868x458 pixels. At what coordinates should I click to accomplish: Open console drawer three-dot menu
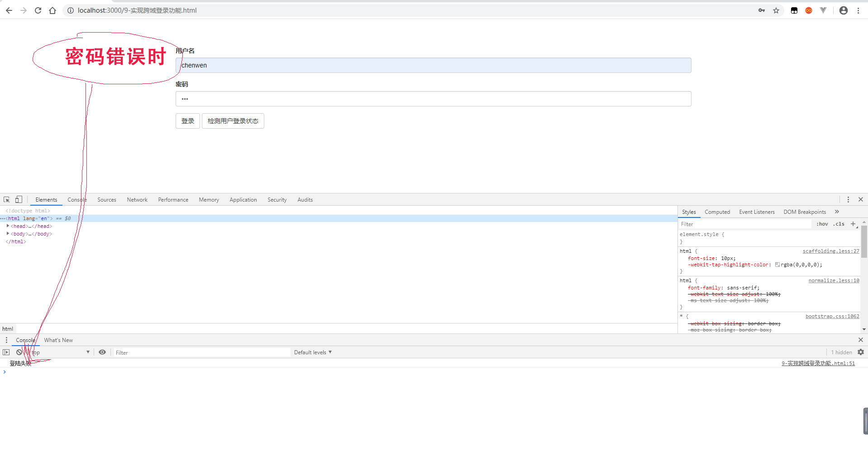6,340
